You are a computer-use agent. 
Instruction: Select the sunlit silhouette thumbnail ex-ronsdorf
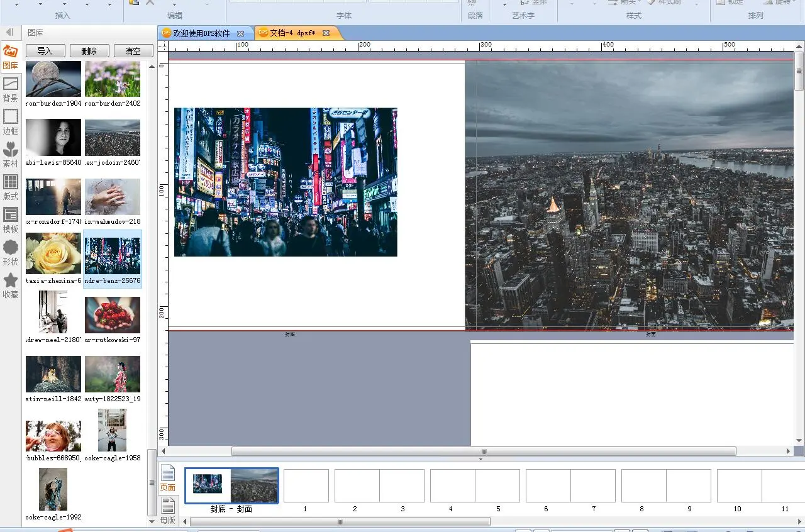[53, 197]
